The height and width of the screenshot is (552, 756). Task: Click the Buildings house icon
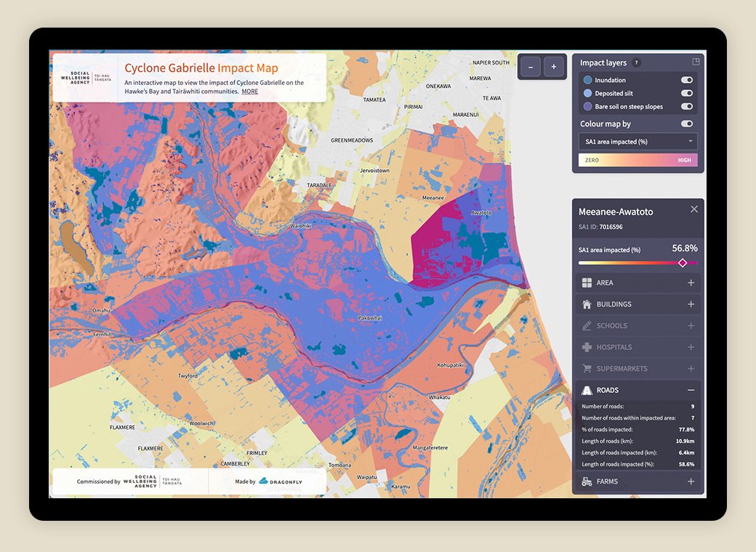(587, 304)
